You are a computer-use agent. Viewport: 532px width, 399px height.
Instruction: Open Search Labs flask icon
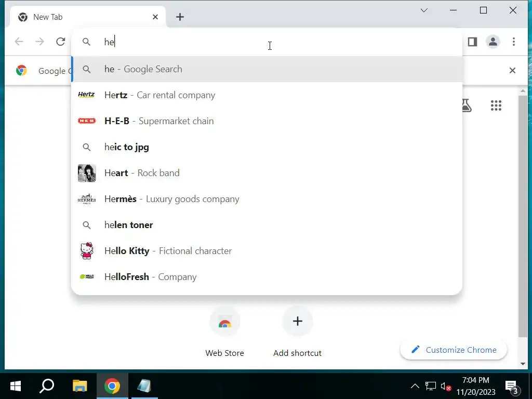[467, 105]
